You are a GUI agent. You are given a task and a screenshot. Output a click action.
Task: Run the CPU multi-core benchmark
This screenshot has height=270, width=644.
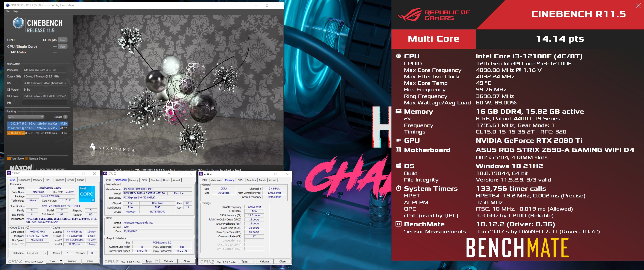click(63, 40)
